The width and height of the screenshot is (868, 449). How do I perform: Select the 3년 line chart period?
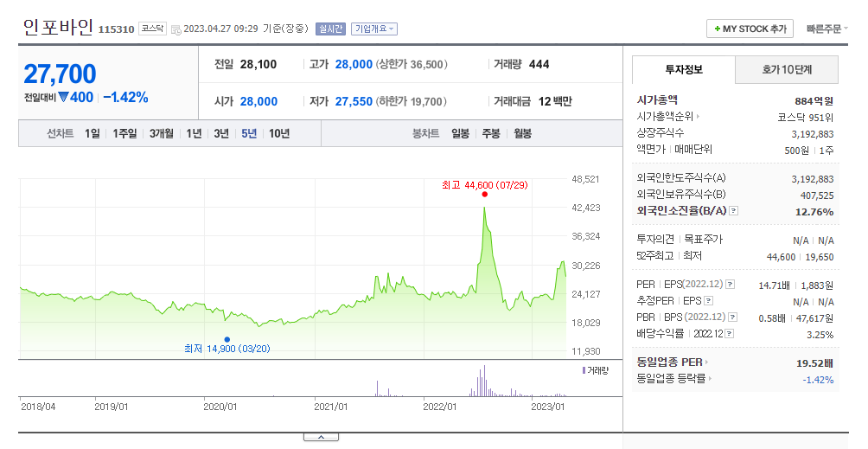(221, 133)
